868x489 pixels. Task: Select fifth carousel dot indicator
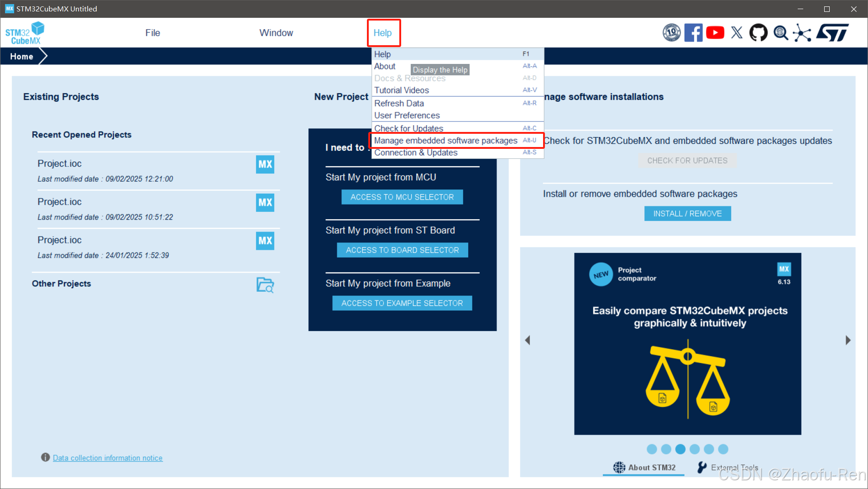click(x=709, y=449)
